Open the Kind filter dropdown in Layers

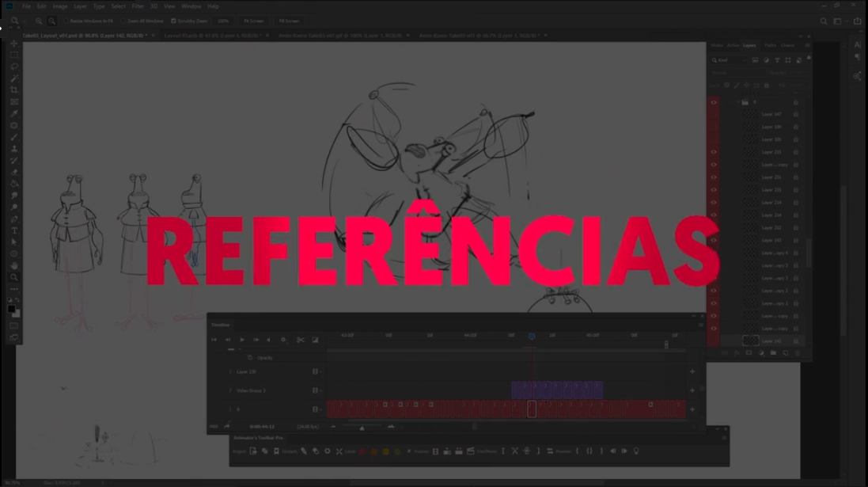(x=728, y=60)
